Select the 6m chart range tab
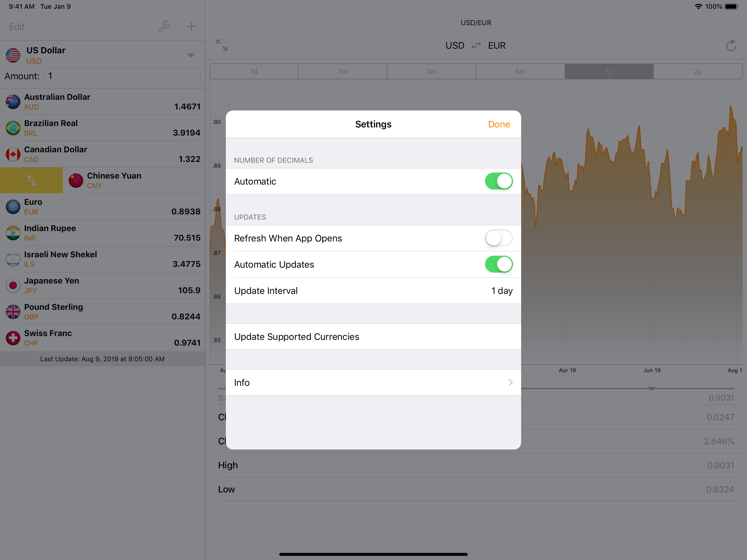The image size is (747, 560). (x=520, y=71)
